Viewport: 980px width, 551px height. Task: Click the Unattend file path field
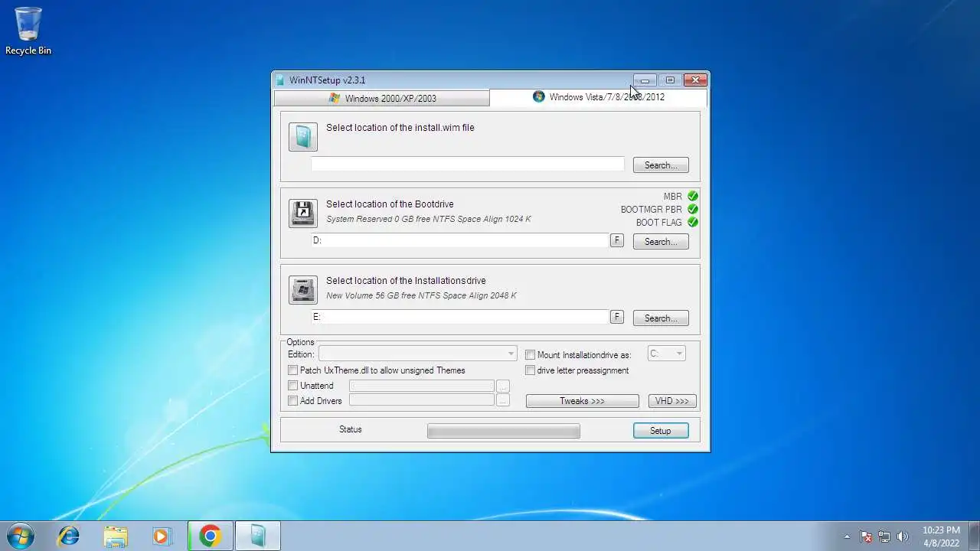coord(422,386)
